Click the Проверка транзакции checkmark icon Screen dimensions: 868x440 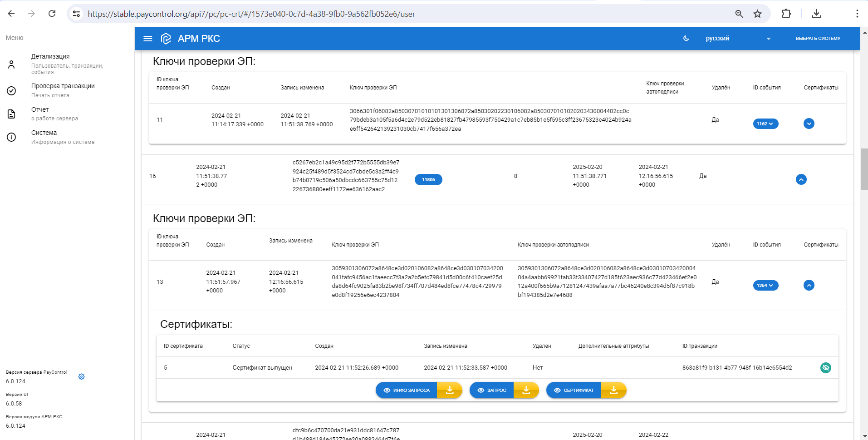(12, 91)
